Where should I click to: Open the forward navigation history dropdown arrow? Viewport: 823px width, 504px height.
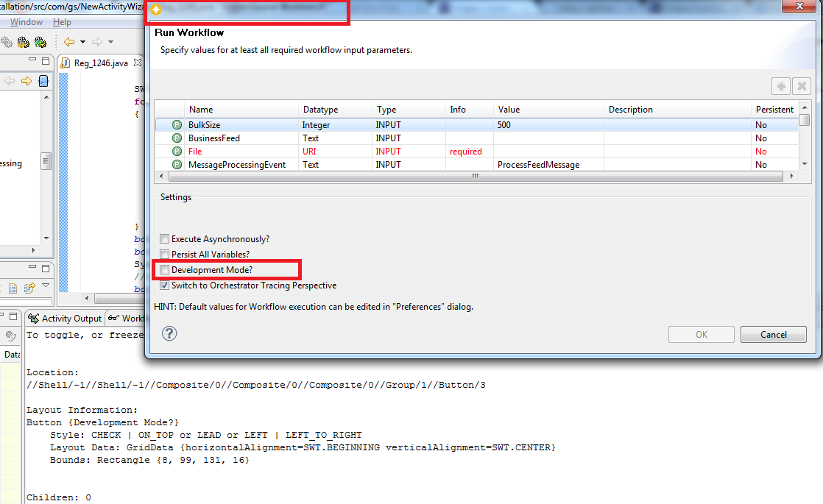(110, 42)
